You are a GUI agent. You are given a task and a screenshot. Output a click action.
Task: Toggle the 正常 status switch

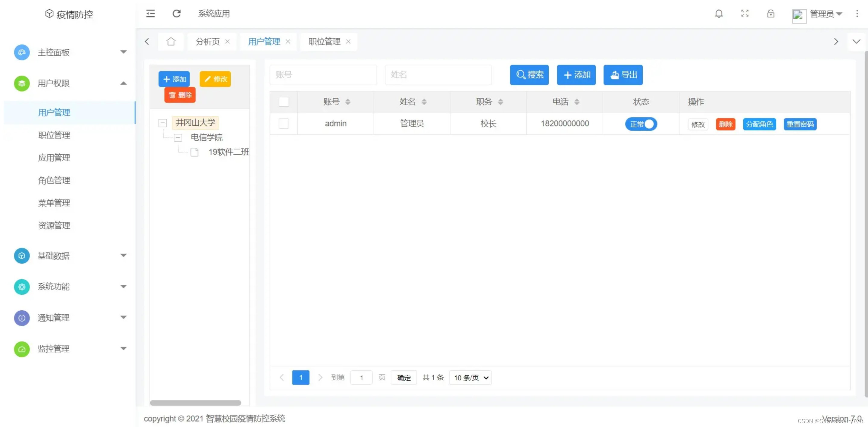tap(641, 124)
